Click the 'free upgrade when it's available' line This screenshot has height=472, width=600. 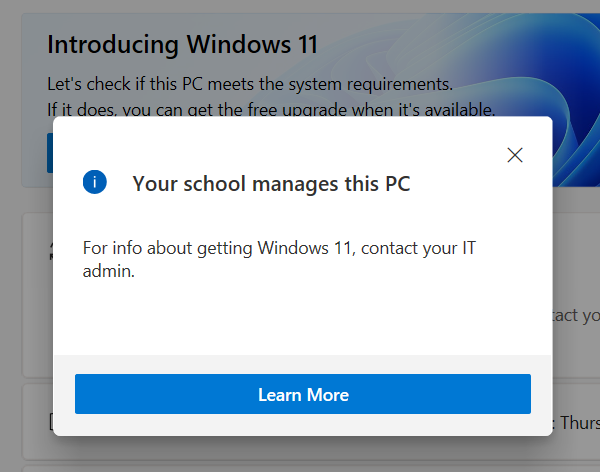click(x=271, y=109)
